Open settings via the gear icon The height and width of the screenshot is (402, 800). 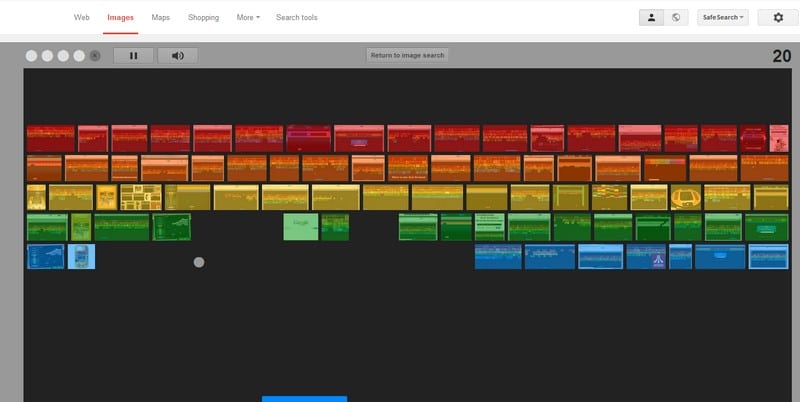pyautogui.click(x=778, y=17)
